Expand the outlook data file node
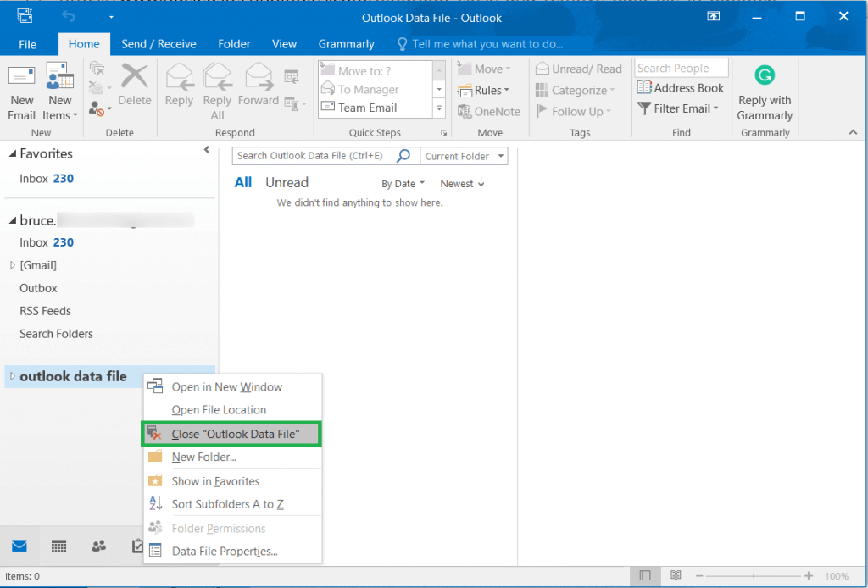Viewport: 868px width, 588px height. pos(12,377)
